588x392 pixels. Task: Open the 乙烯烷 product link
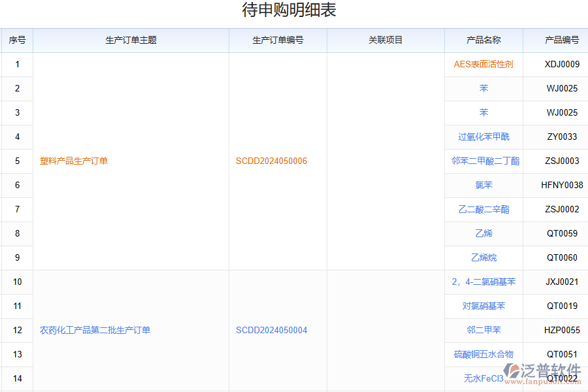[x=483, y=257]
